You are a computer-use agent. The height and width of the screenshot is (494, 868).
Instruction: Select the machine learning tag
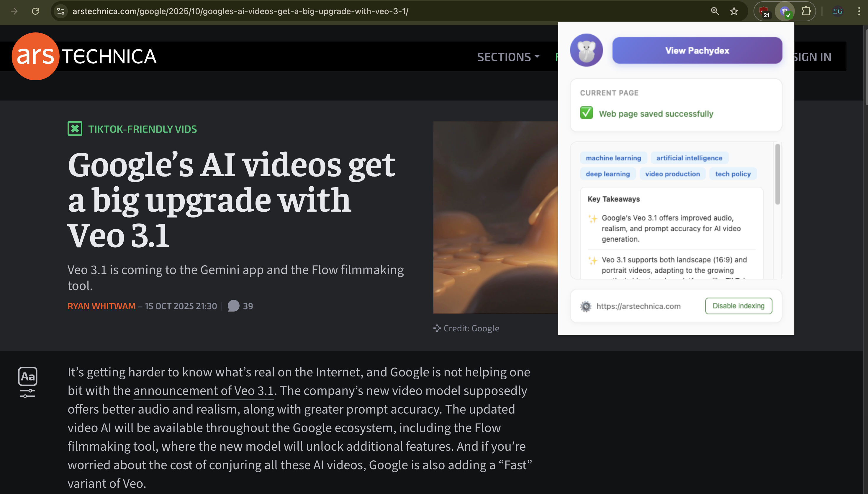(613, 158)
